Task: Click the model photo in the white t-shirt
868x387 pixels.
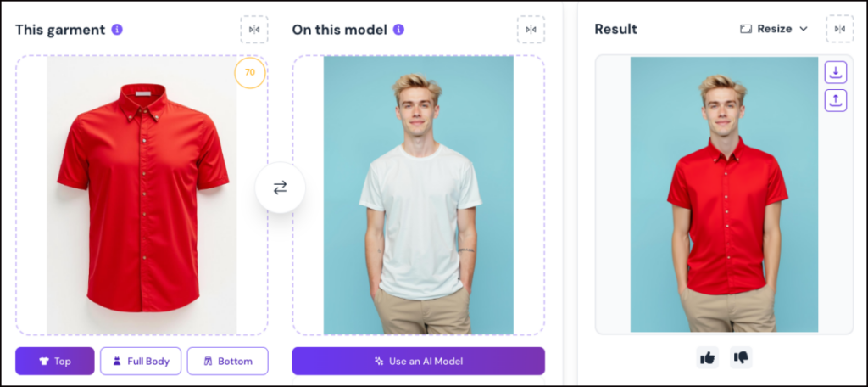Action: tap(419, 195)
